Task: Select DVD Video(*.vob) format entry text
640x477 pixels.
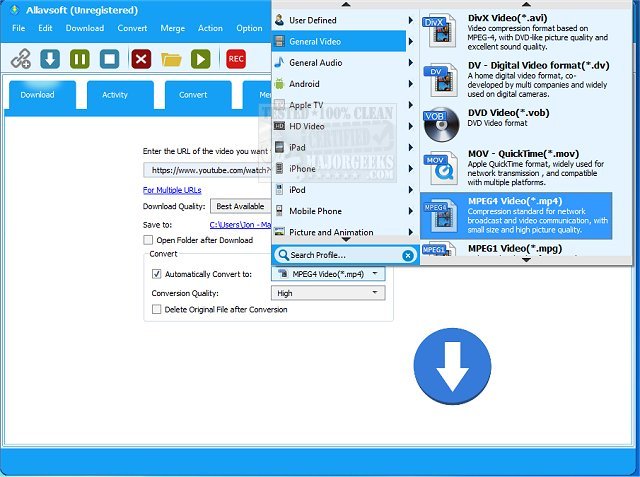Action: point(509,113)
